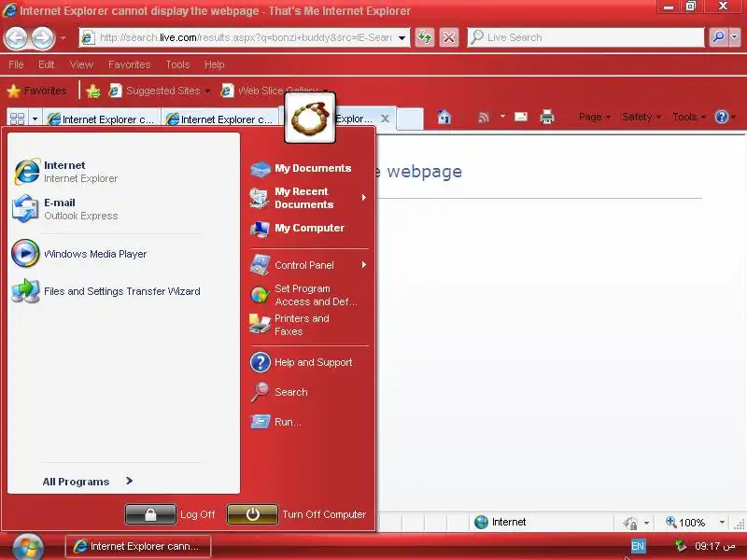
Task: Click the Help question mark icon
Action: tap(722, 117)
